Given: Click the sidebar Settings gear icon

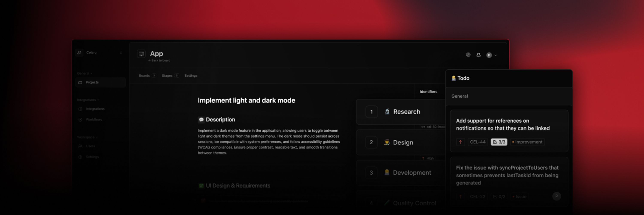Looking at the screenshot, I should point(80,157).
